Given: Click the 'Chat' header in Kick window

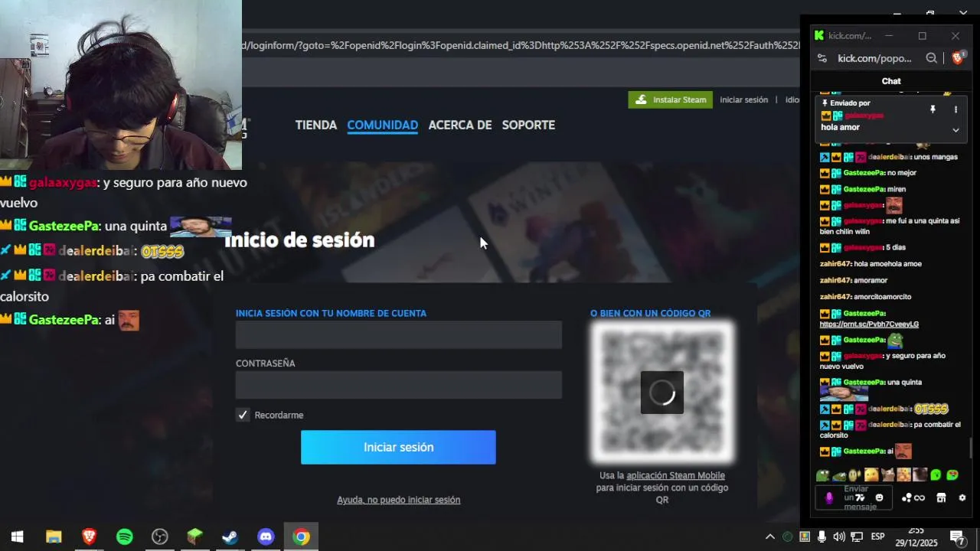Looking at the screenshot, I should point(890,81).
